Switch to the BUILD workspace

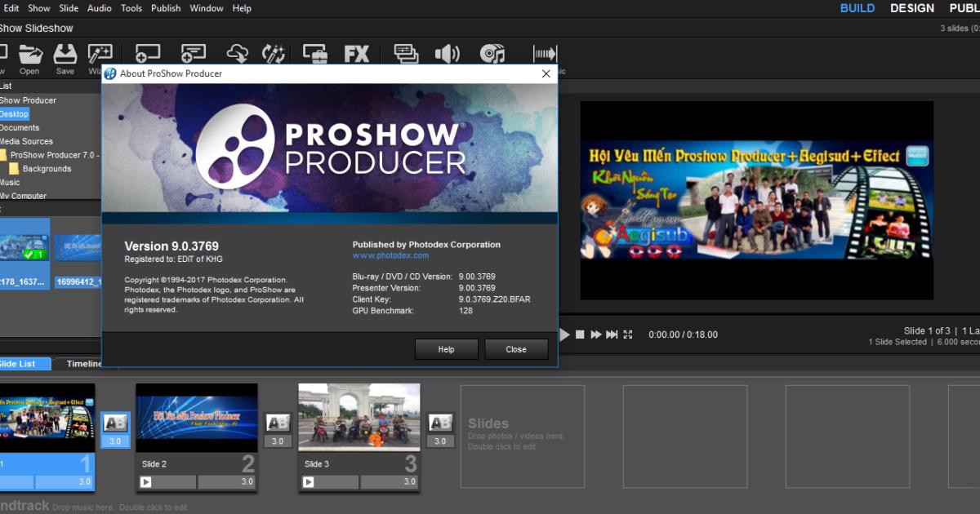(x=857, y=8)
